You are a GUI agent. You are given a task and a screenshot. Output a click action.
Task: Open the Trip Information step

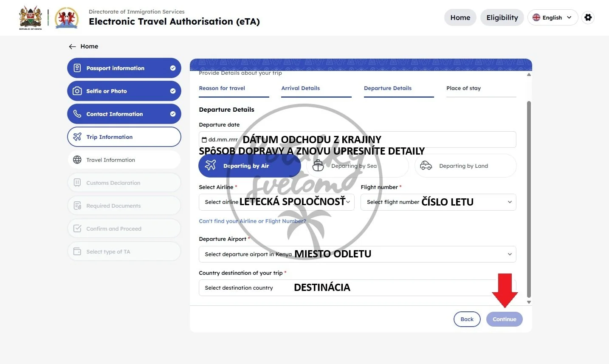124,137
